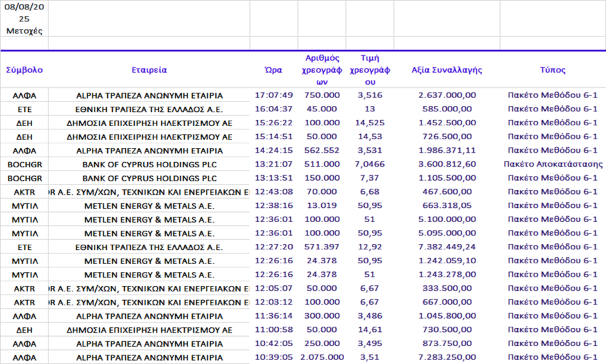The height and width of the screenshot is (364, 606).
Task: Select the time cell 17:07:49
Action: [273, 95]
